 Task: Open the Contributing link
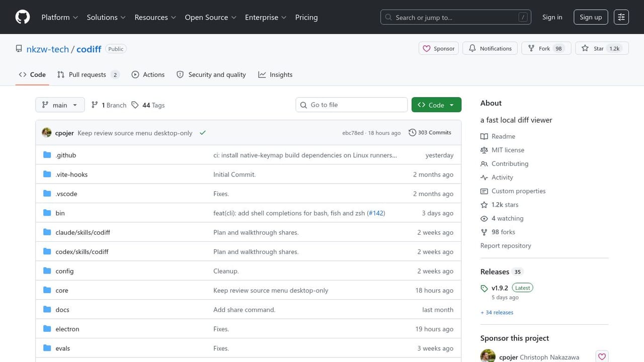point(505,163)
